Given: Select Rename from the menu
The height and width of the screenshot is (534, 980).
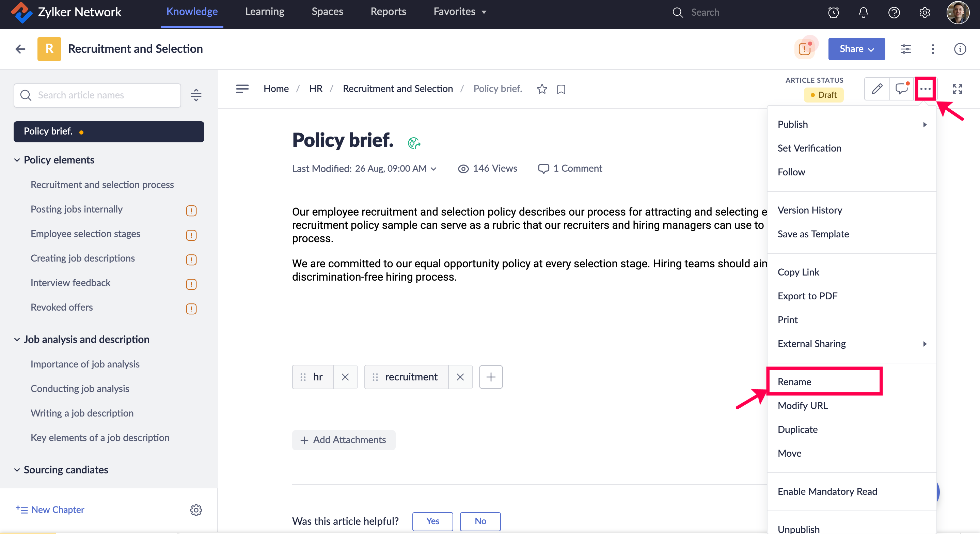Looking at the screenshot, I should [794, 381].
